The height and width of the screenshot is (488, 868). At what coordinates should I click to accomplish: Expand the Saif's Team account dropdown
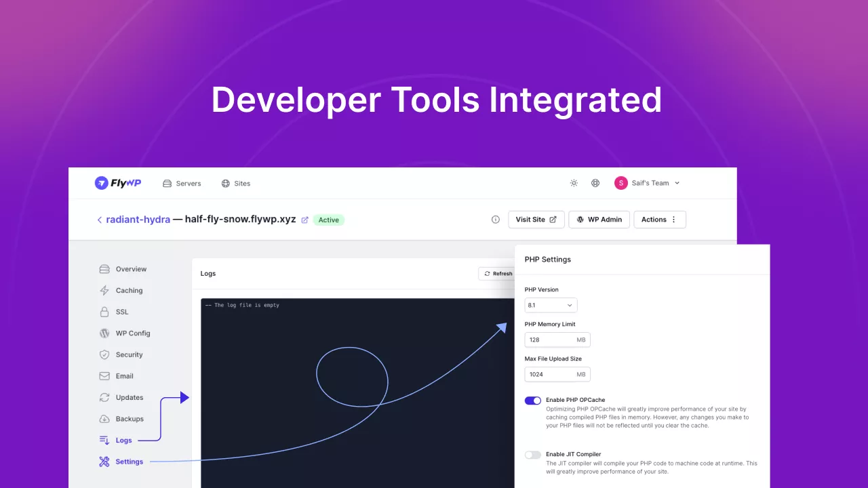pos(677,183)
